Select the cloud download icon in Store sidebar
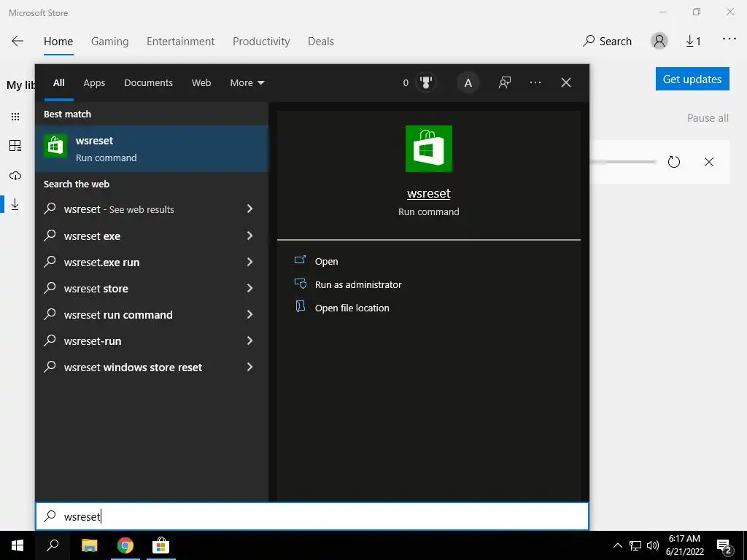This screenshot has height=560, width=747. tap(15, 175)
